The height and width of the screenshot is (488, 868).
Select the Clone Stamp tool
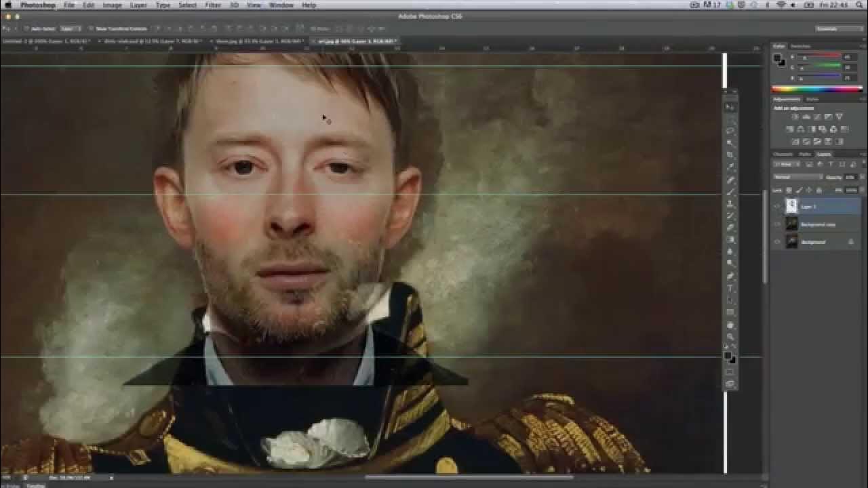[x=730, y=203]
